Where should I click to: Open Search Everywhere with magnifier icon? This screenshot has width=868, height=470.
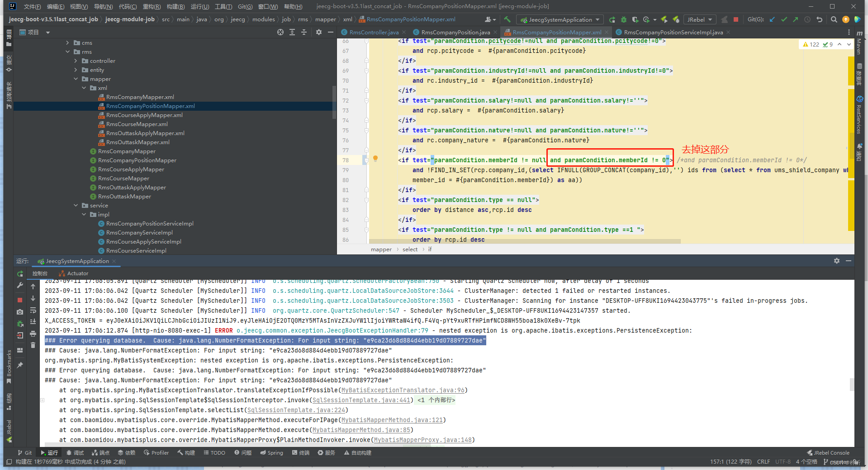click(x=833, y=19)
